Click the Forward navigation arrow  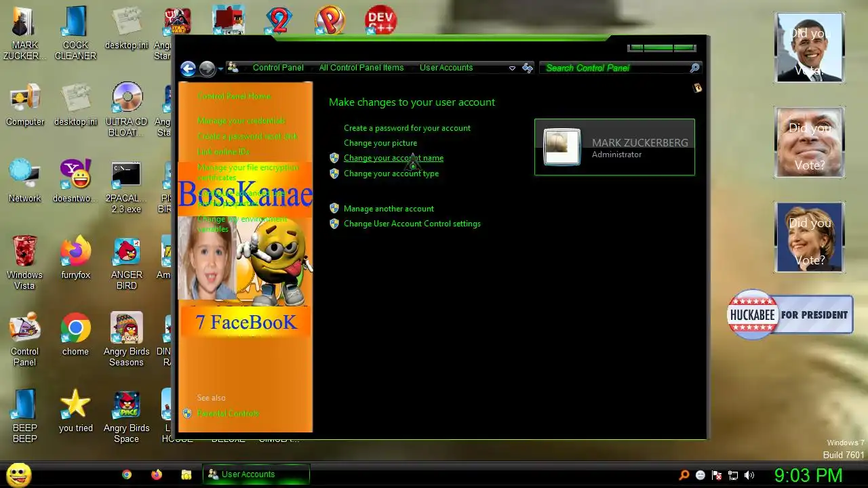(x=207, y=68)
